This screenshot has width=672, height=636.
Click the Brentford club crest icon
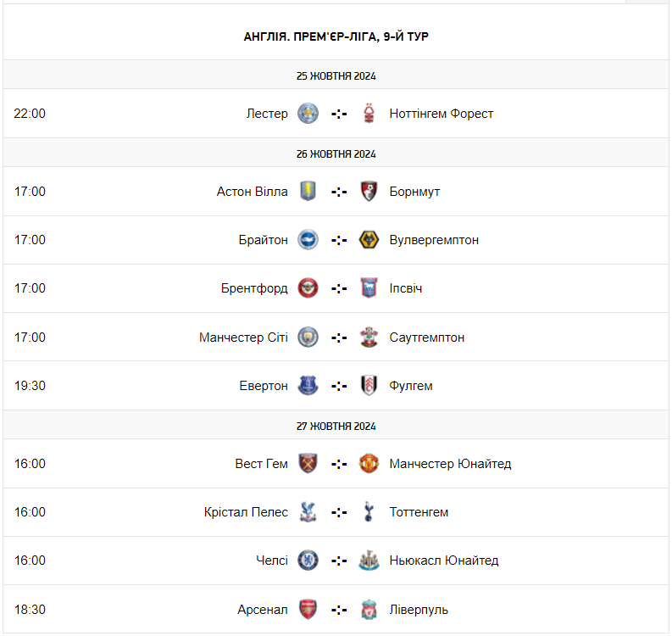click(308, 288)
